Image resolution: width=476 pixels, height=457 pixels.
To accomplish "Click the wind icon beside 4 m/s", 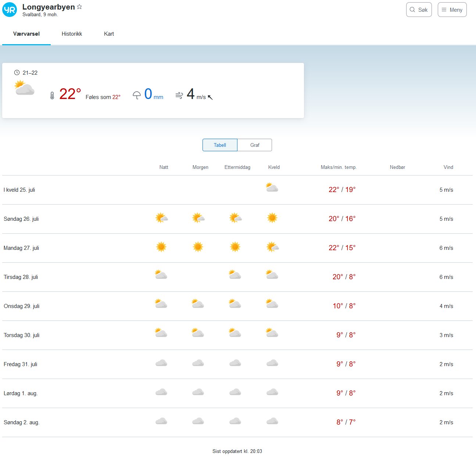I will pos(179,96).
